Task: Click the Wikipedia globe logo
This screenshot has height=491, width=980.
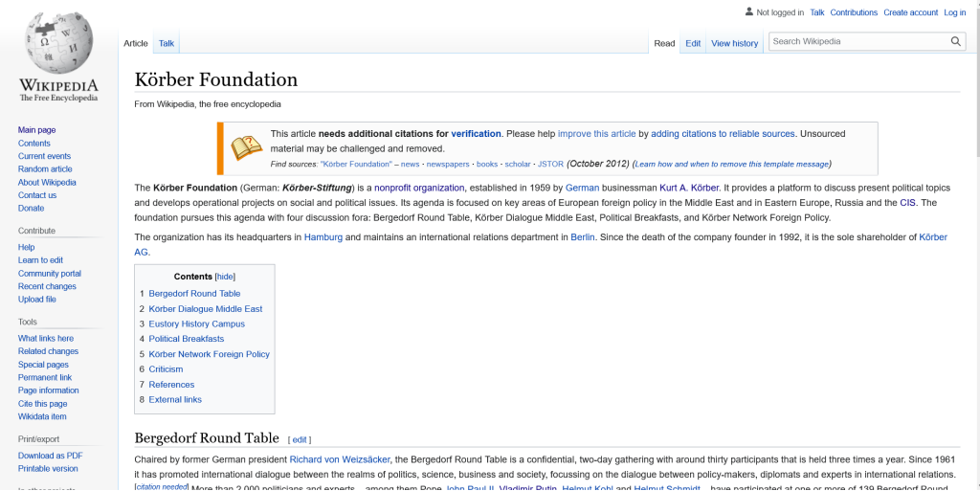Action: [58, 43]
